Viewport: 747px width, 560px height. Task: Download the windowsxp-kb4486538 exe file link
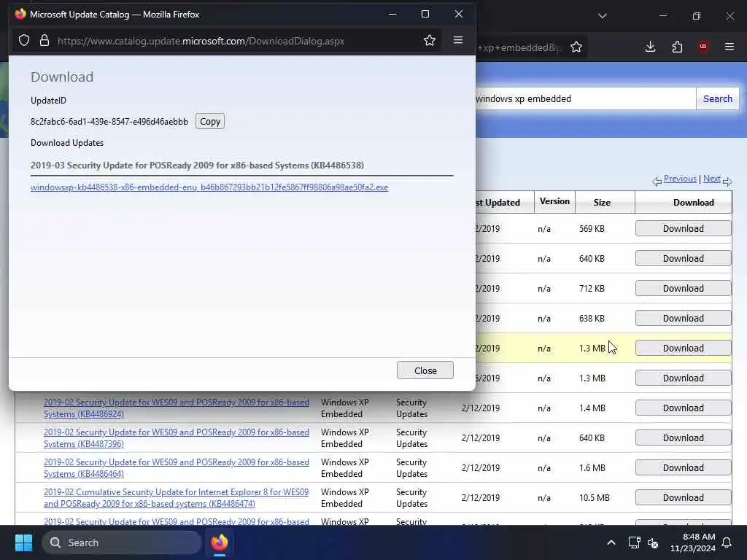[209, 187]
